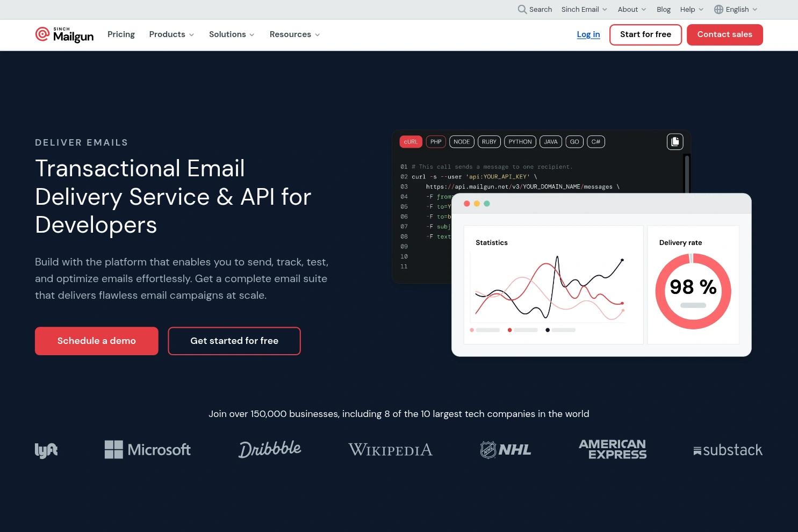The width and height of the screenshot is (798, 532).
Task: Click the code comment line 01
Action: tap(492, 167)
